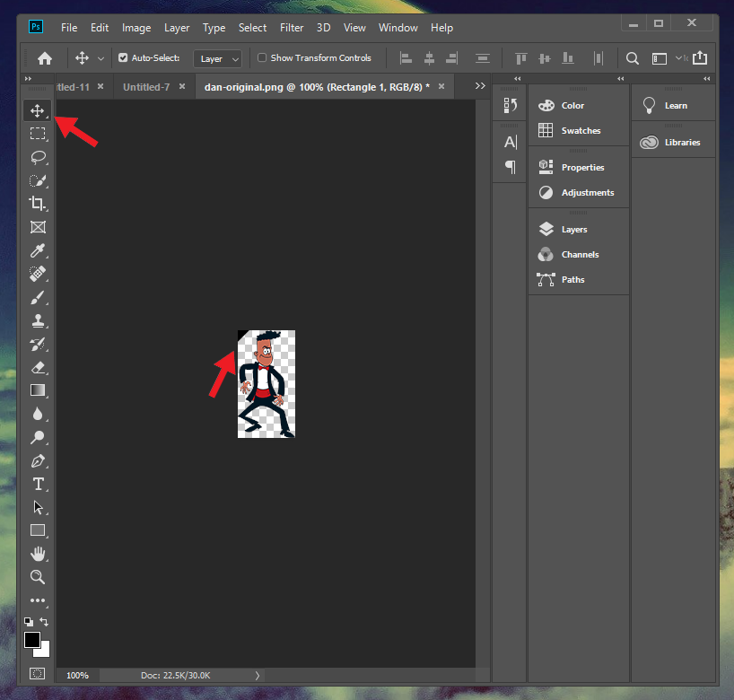Select the Lasso tool
This screenshot has width=734, height=700.
click(x=38, y=157)
